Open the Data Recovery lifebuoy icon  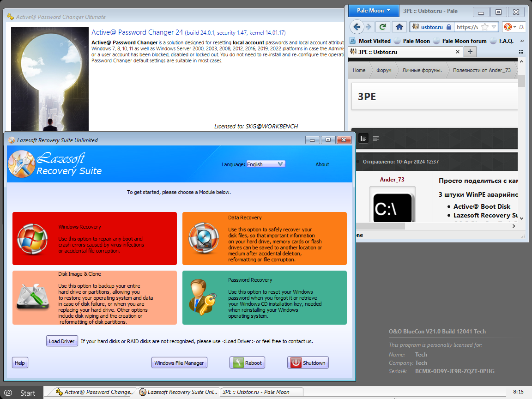tap(201, 239)
